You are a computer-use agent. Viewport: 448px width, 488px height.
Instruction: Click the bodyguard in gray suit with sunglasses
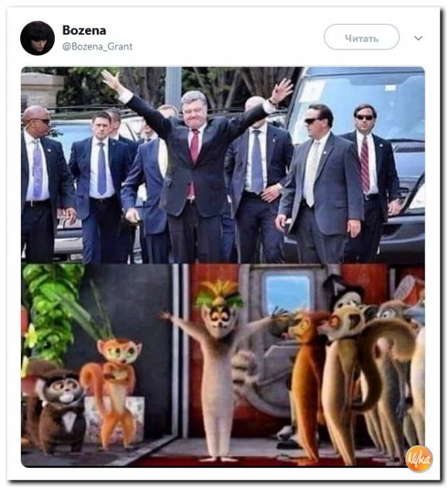(320, 183)
